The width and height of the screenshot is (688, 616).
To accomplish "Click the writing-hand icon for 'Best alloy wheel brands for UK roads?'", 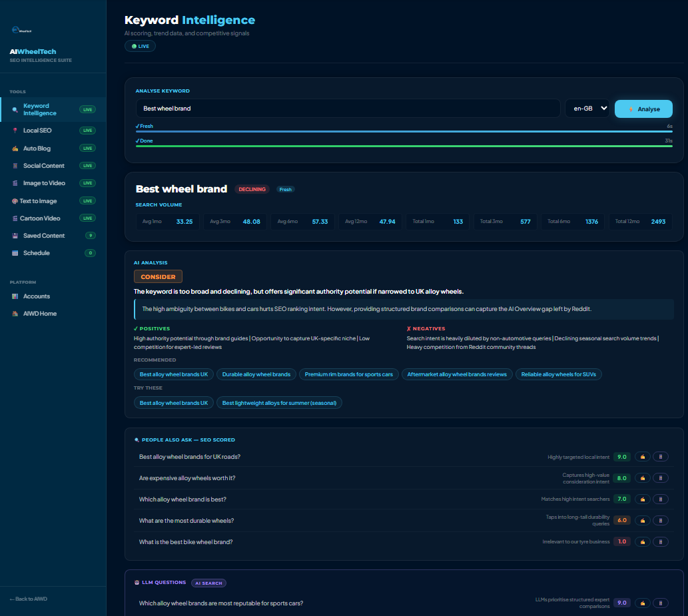I will coord(642,457).
